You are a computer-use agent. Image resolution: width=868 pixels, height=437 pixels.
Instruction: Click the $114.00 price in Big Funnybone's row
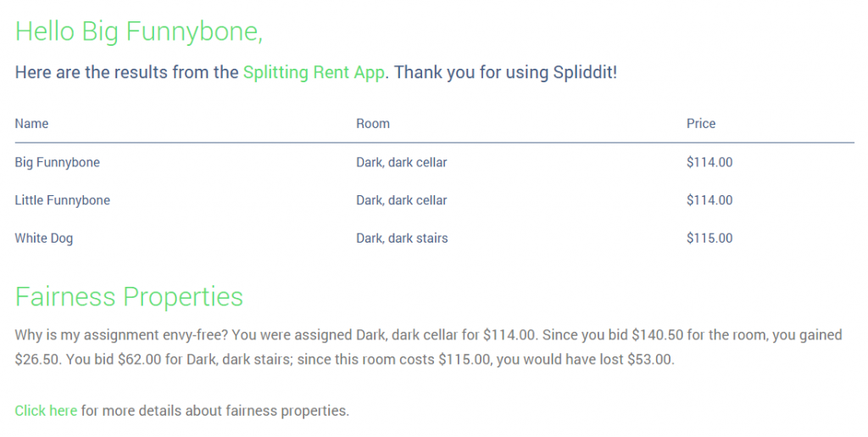709,162
